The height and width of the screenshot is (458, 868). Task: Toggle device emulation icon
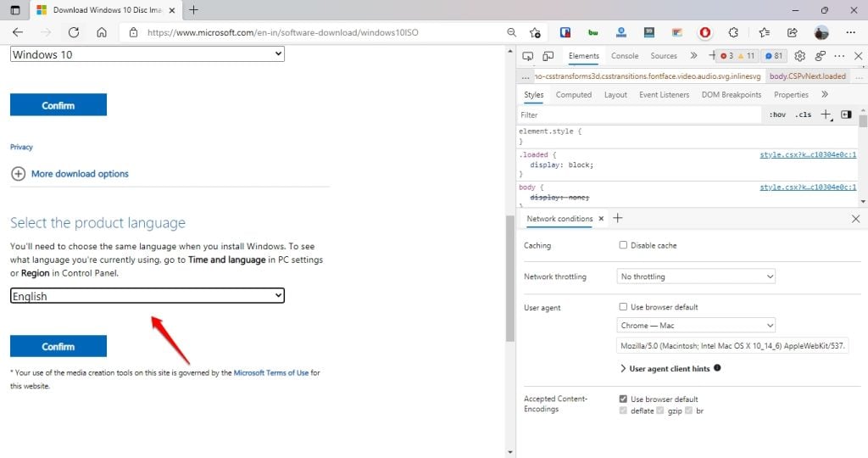coord(548,56)
